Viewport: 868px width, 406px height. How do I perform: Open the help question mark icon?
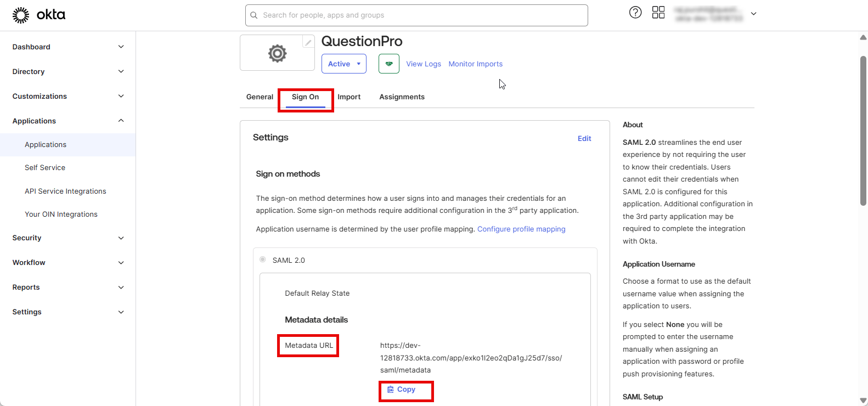[x=635, y=13]
